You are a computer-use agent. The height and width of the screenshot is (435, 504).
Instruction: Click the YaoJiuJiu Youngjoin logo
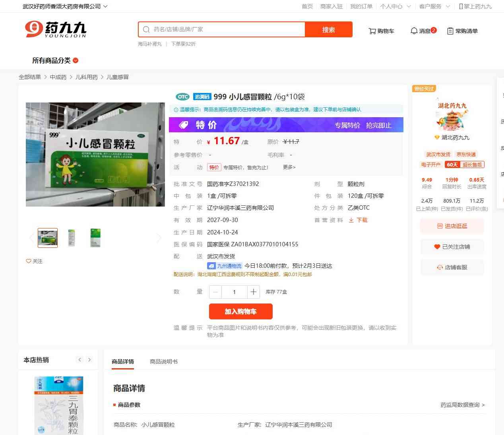(x=56, y=29)
